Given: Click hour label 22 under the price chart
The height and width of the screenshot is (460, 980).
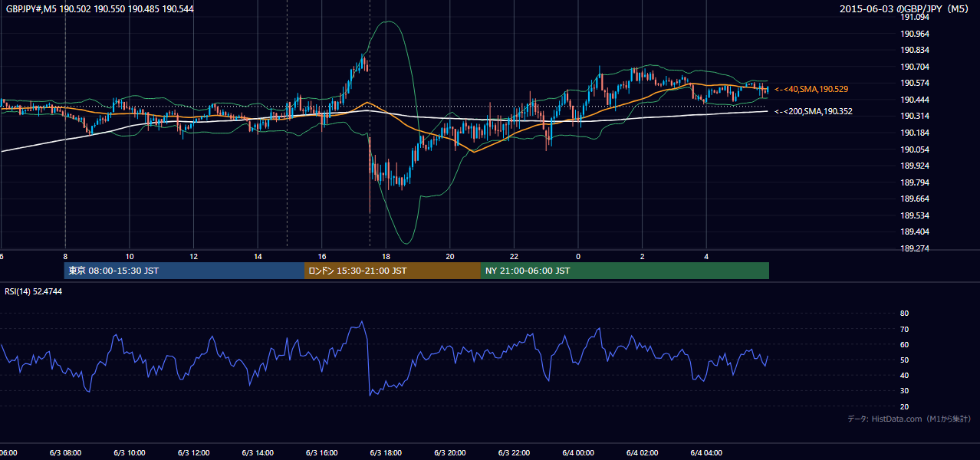Looking at the screenshot, I should coord(514,256).
